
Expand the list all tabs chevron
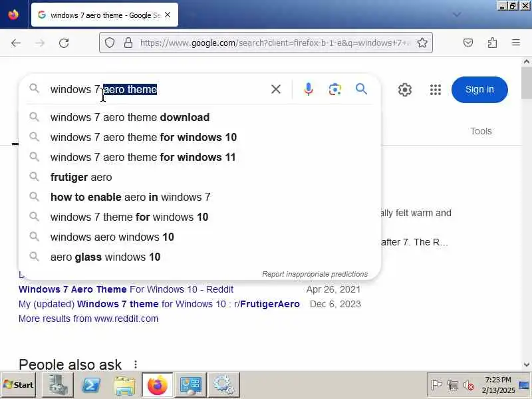point(457,15)
